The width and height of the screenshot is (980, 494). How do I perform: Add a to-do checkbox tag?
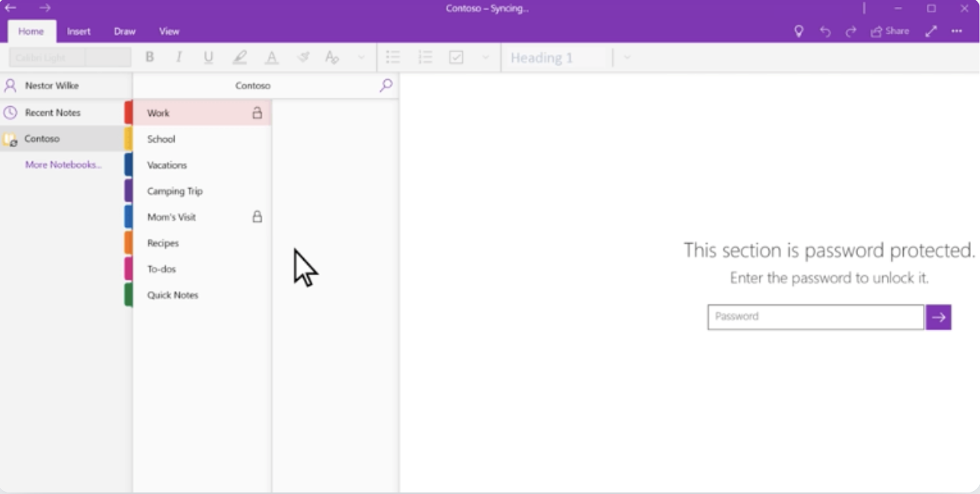456,57
